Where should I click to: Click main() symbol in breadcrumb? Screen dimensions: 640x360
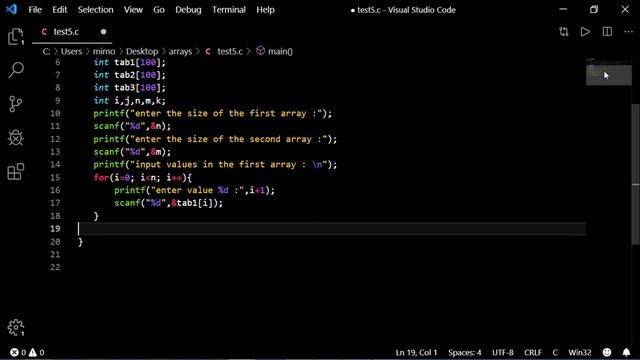(280, 51)
